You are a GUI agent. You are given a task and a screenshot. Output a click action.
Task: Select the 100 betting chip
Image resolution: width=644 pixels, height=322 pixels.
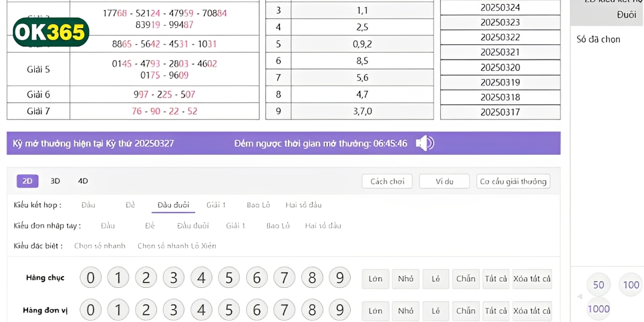[x=631, y=285]
